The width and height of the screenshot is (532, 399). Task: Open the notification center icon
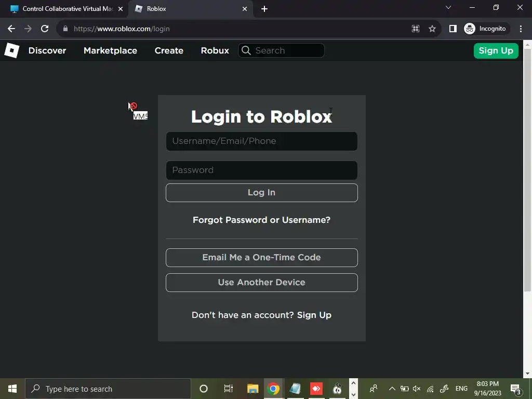point(516,389)
